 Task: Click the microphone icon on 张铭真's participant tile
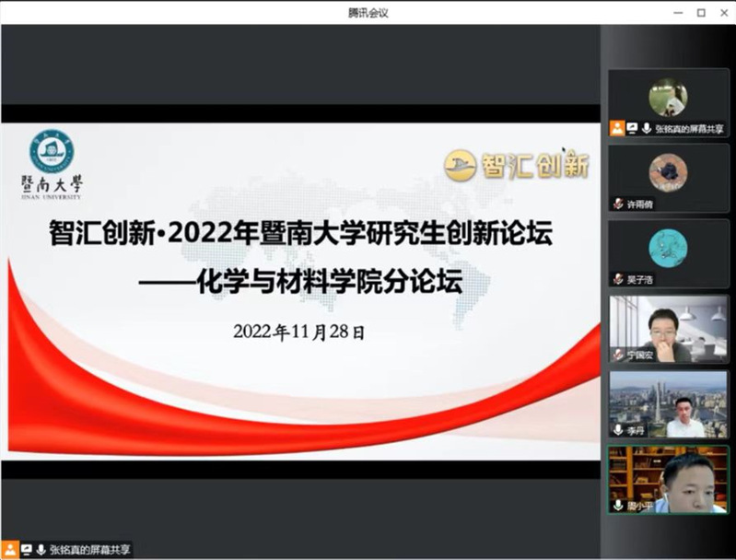point(647,129)
